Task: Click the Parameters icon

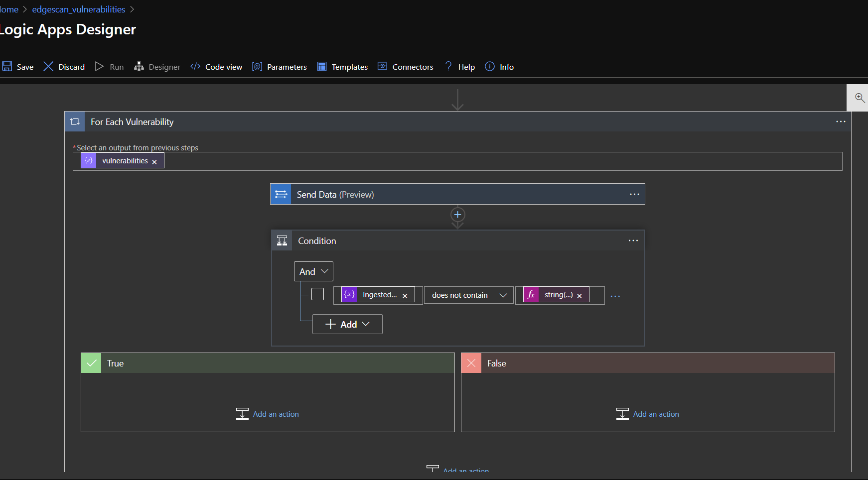Action: click(x=257, y=66)
